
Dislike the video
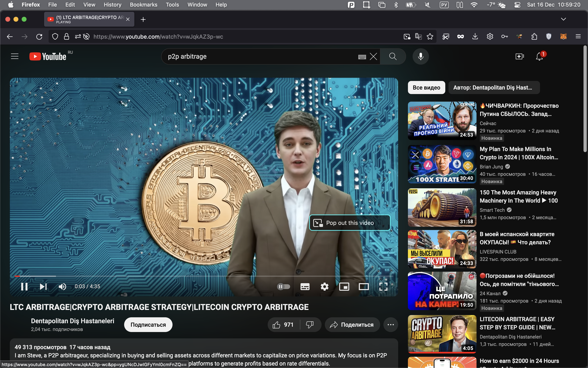point(310,324)
